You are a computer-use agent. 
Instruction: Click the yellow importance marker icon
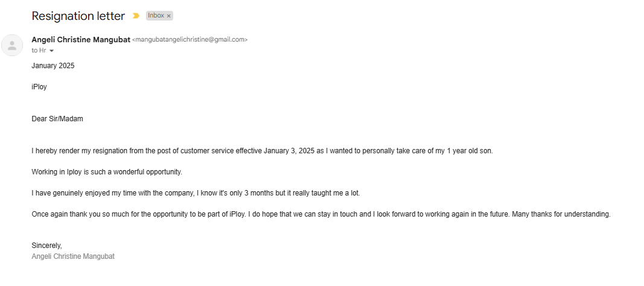tap(136, 16)
